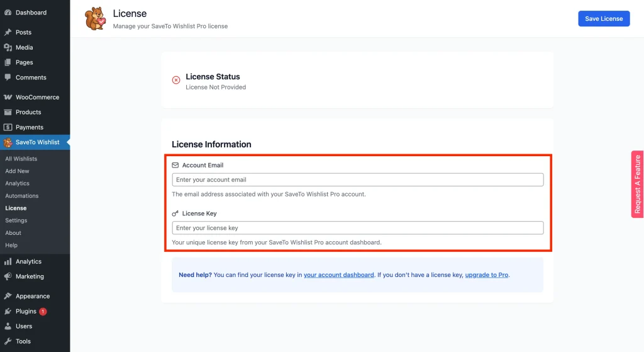Click the Products archive icon
The height and width of the screenshot is (352, 644).
point(8,112)
